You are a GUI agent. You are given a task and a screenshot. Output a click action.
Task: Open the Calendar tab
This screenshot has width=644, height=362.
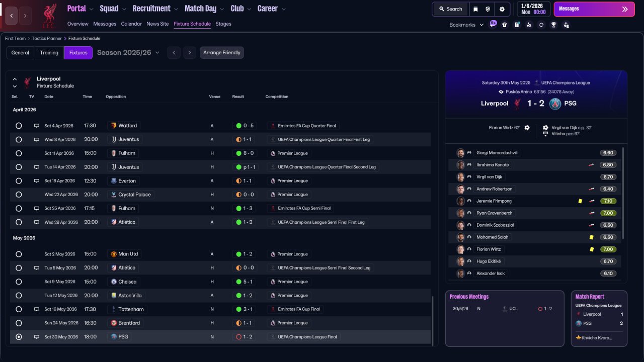click(131, 24)
